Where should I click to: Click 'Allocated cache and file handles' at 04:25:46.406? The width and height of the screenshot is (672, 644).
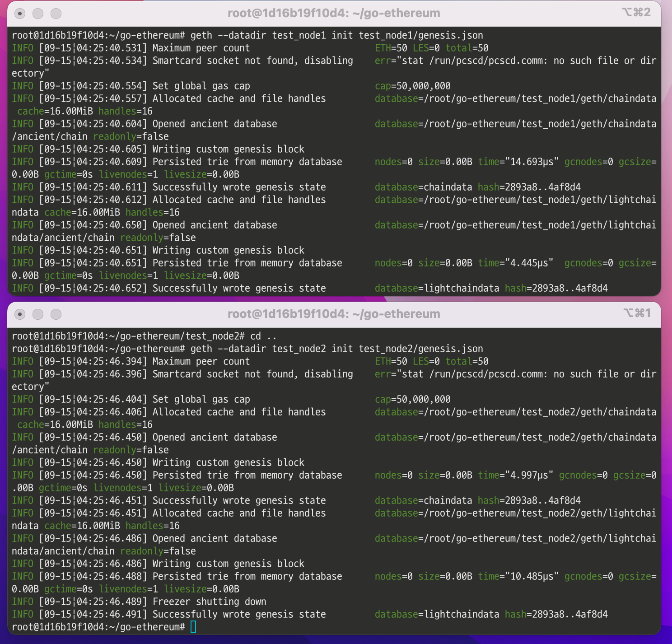tap(239, 412)
